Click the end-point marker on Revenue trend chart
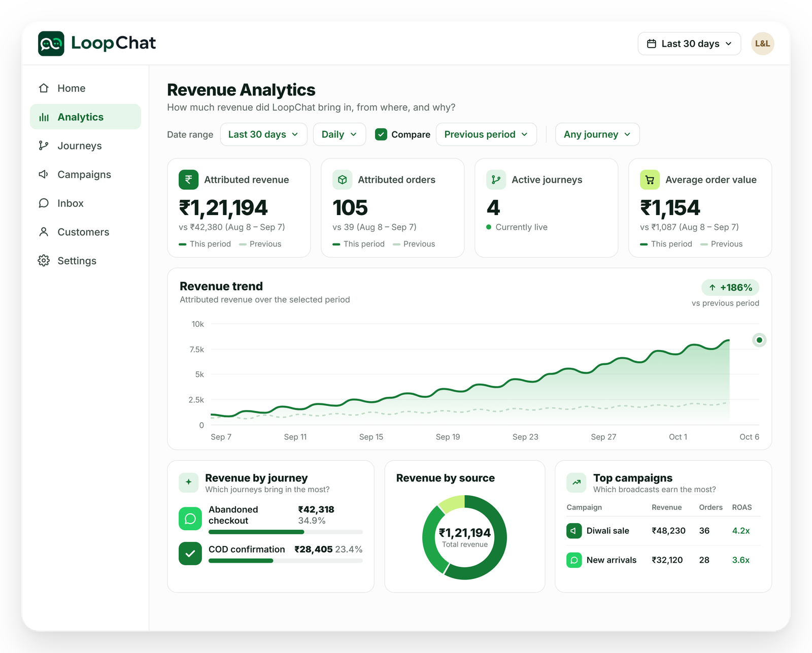 (x=759, y=340)
